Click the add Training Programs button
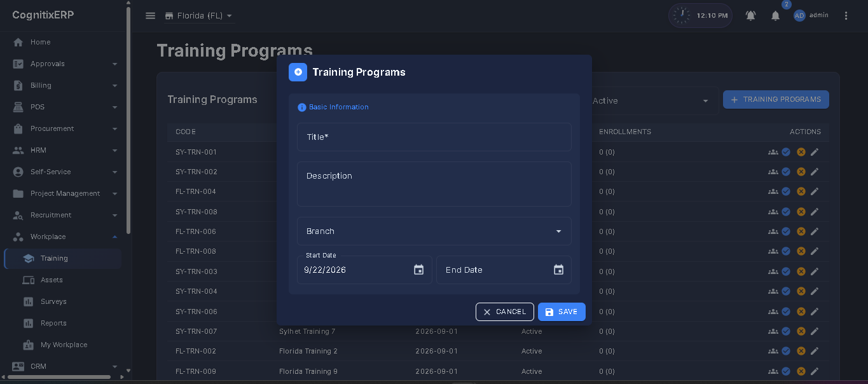This screenshot has height=384, width=868. [x=776, y=99]
